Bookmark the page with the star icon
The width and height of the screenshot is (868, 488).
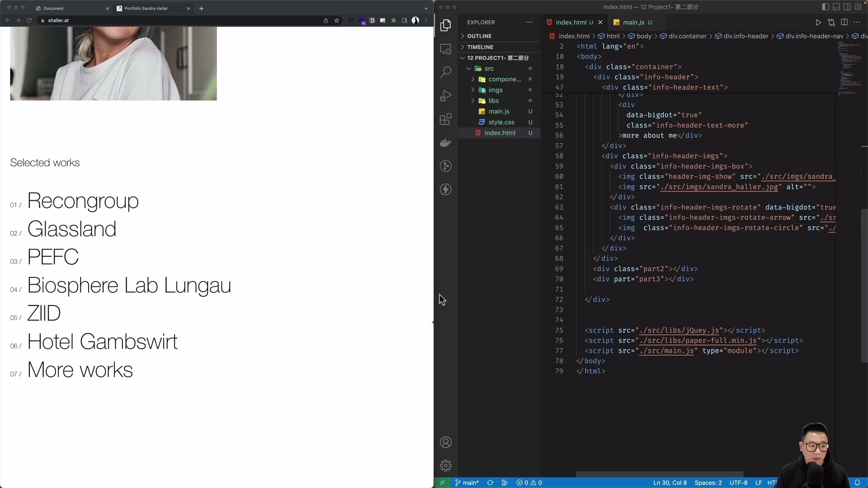click(337, 20)
